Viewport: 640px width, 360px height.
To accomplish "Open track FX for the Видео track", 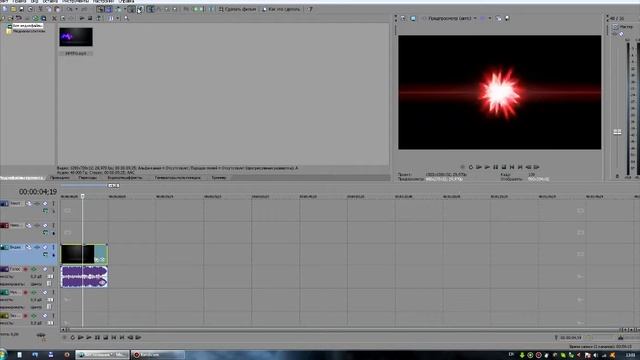I will point(37,247).
